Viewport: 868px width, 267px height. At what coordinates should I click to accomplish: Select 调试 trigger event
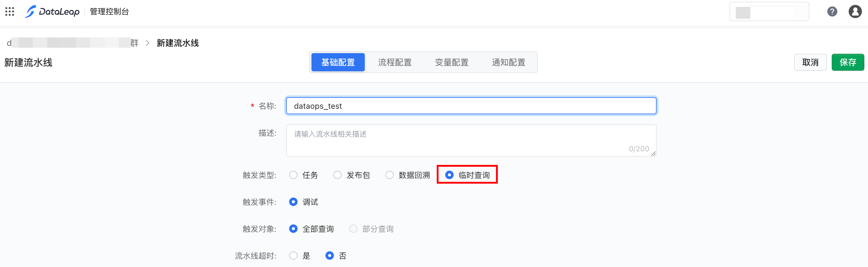point(293,202)
